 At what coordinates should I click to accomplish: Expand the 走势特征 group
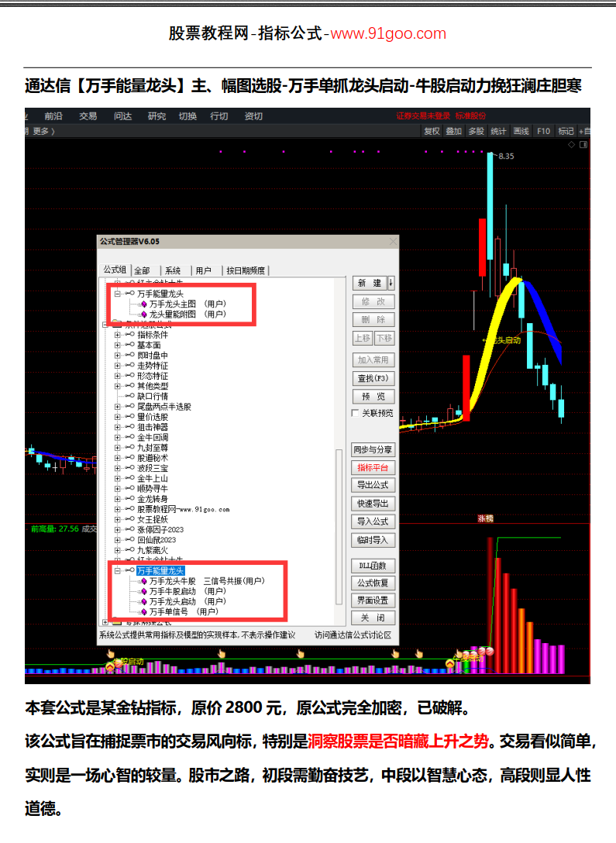pyautogui.click(x=117, y=366)
